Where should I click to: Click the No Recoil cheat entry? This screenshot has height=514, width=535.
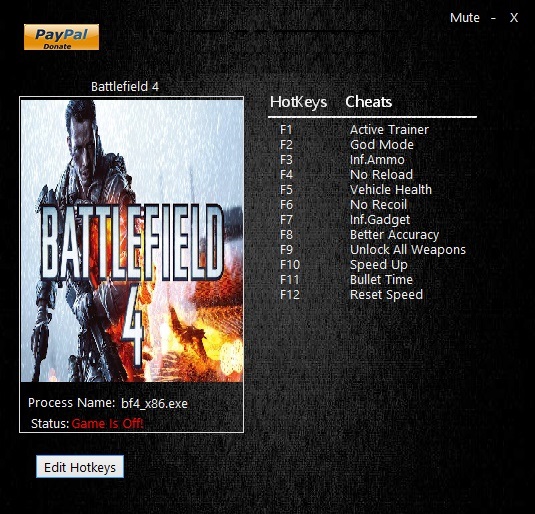pyautogui.click(x=378, y=205)
